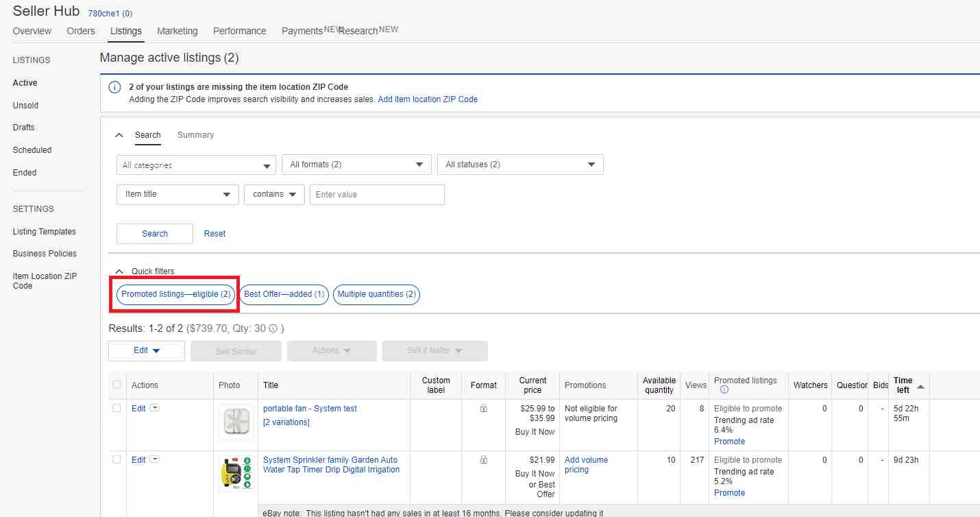
Task: Select the portable fan listing checkbox
Action: 117,408
